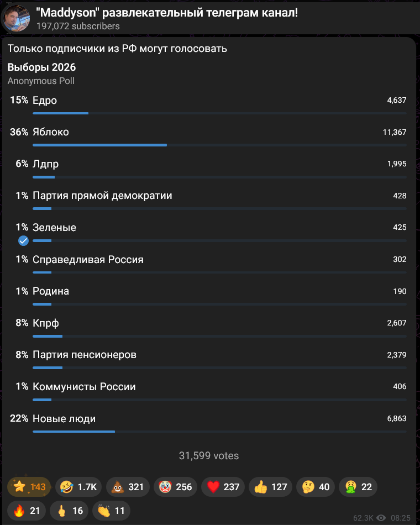Select the clown emoji reaction 256

click(x=175, y=486)
